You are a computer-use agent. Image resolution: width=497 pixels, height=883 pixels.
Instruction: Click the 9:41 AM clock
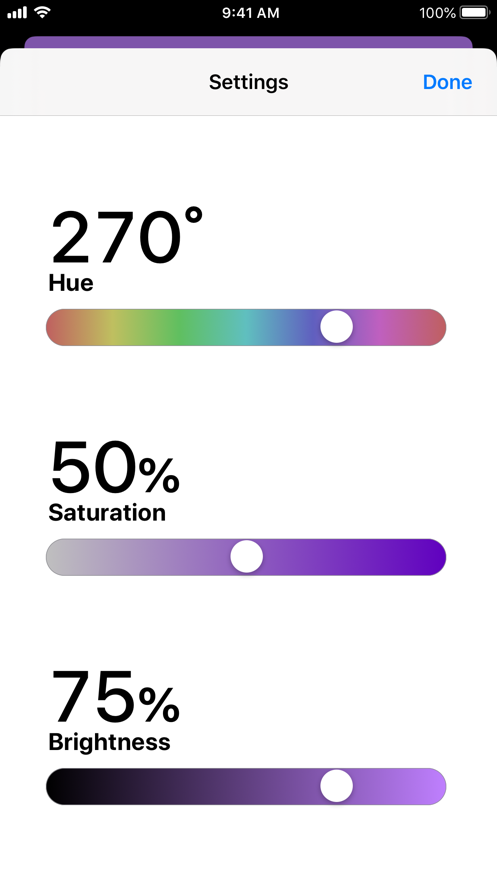[x=250, y=13]
